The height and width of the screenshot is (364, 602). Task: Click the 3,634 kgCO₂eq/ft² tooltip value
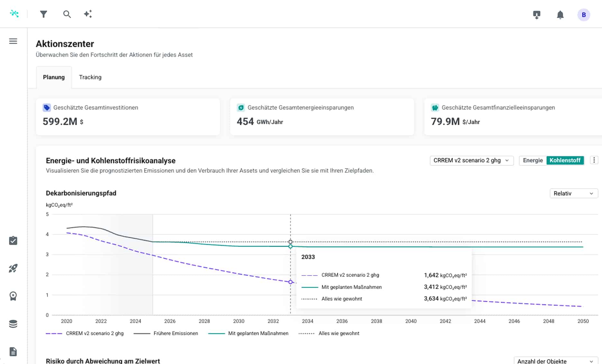pos(445,299)
